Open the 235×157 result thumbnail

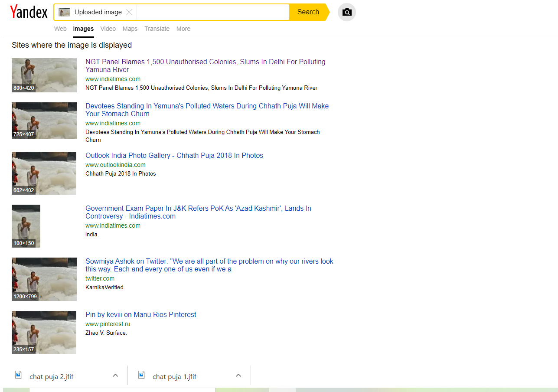[x=44, y=332]
